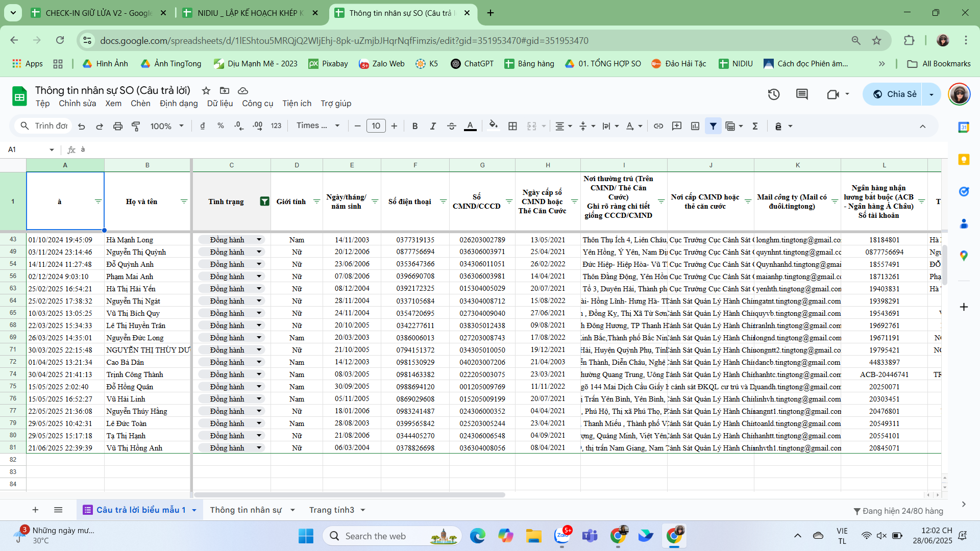Select the paint format tool
Image resolution: width=980 pixels, height=551 pixels.
pyautogui.click(x=136, y=126)
